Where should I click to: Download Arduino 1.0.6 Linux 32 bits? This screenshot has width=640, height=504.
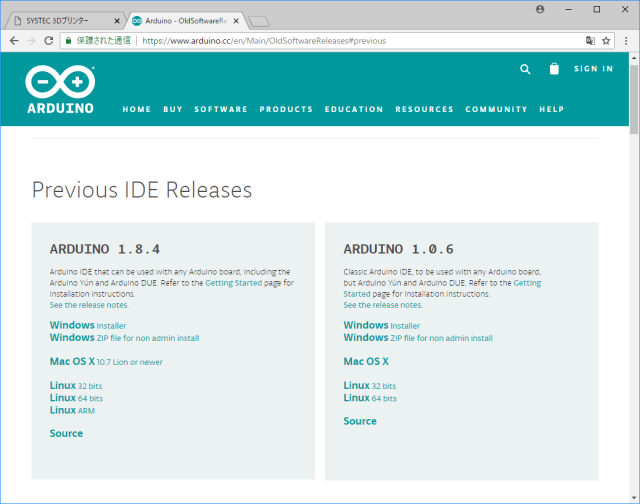pos(370,386)
